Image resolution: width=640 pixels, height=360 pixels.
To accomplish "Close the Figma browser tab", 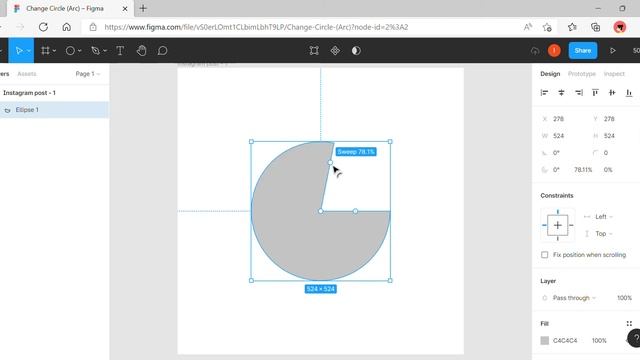I will tap(125, 8).
